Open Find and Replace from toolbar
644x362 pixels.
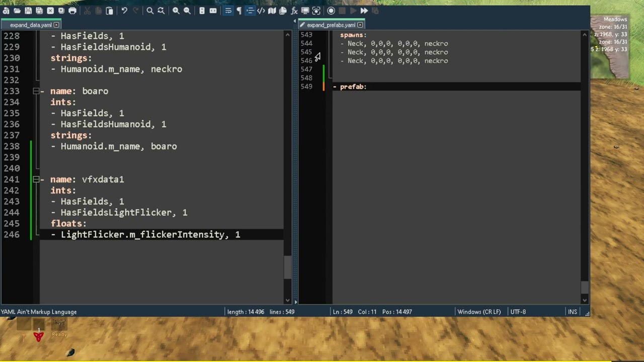pyautogui.click(x=161, y=11)
